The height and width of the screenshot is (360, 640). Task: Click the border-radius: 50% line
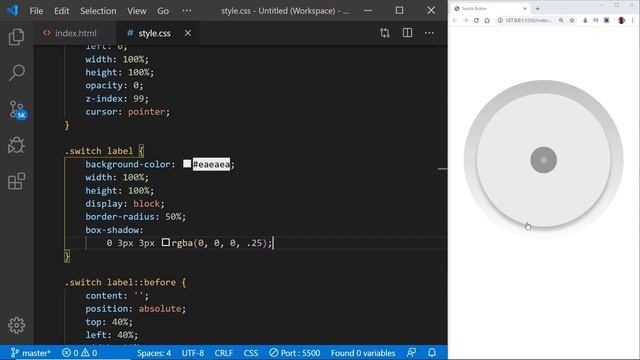[136, 217]
